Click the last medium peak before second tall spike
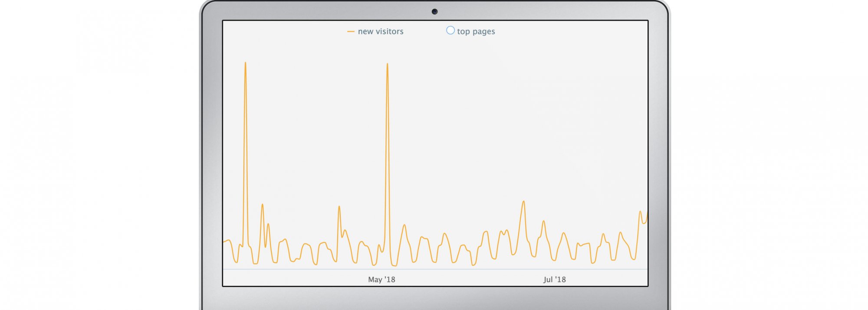 click(x=339, y=206)
